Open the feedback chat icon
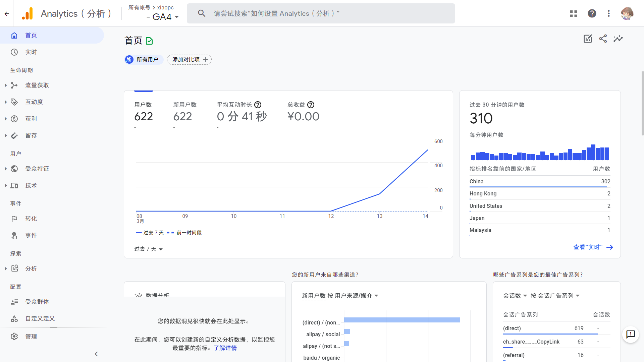Screen dimensions: 644x362 631,334
